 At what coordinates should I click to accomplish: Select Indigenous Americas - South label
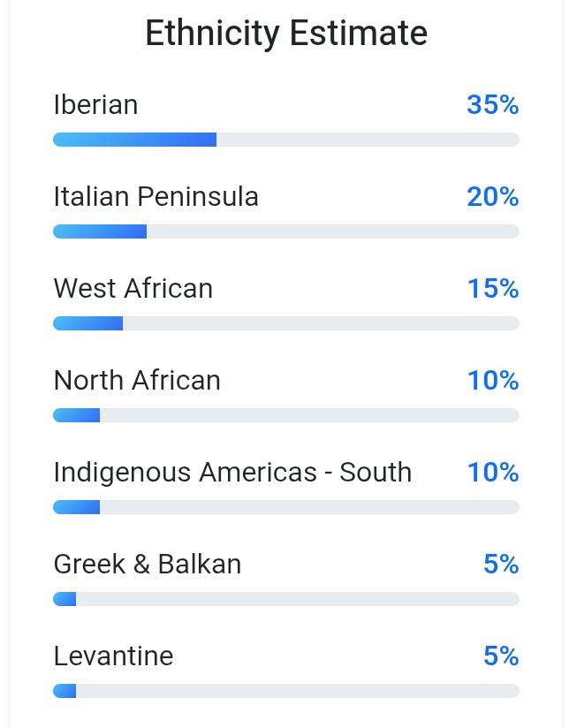point(232,473)
